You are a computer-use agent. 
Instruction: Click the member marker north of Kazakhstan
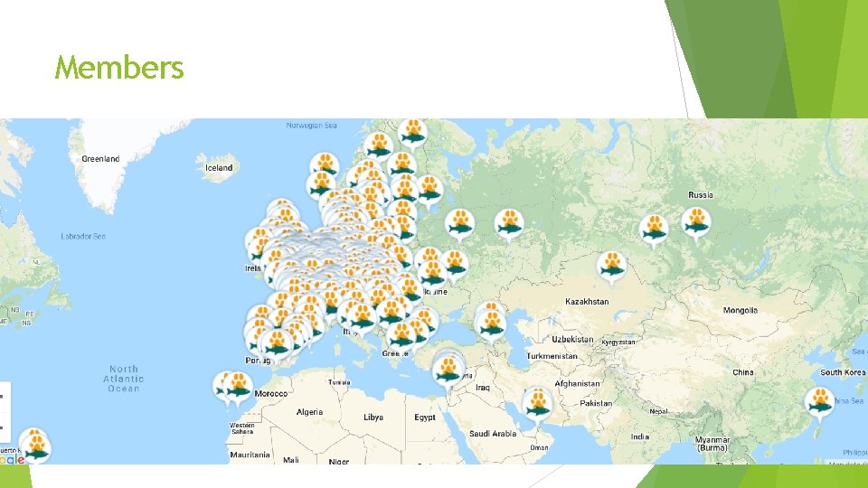612,267
